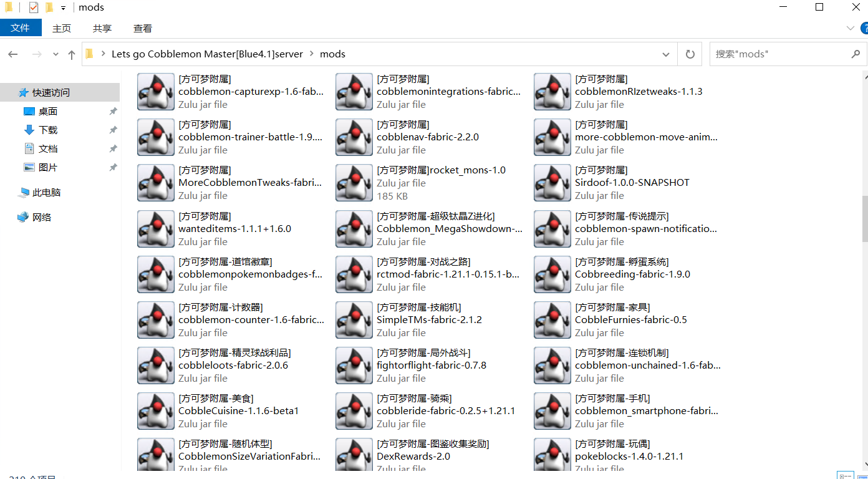Unpin 图片 using its pin icon

tap(113, 168)
